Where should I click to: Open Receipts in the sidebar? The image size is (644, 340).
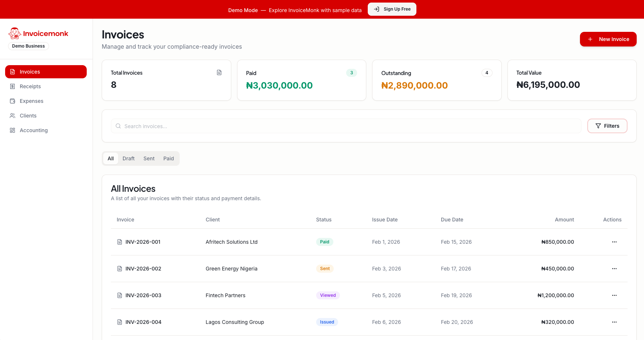[x=46, y=86]
